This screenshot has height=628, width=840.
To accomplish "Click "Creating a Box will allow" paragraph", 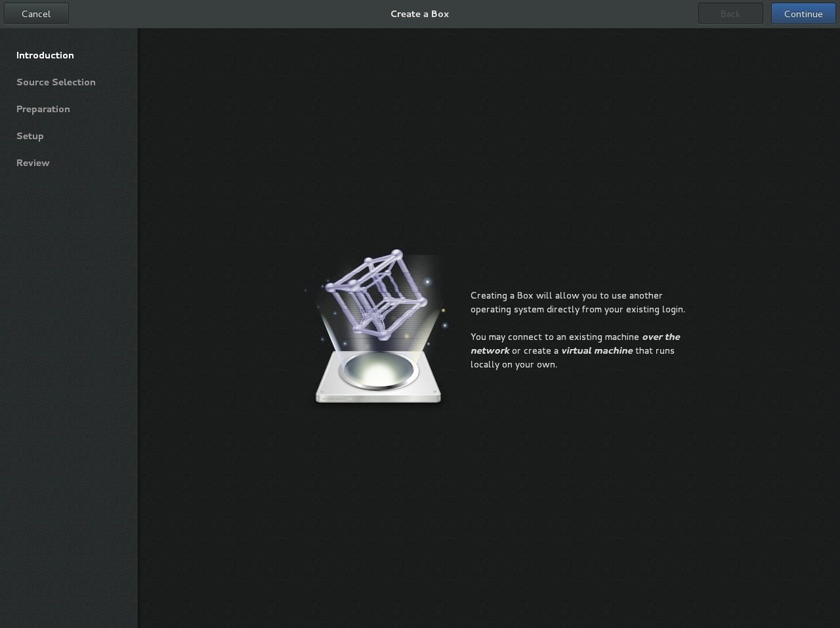I will pyautogui.click(x=577, y=303).
